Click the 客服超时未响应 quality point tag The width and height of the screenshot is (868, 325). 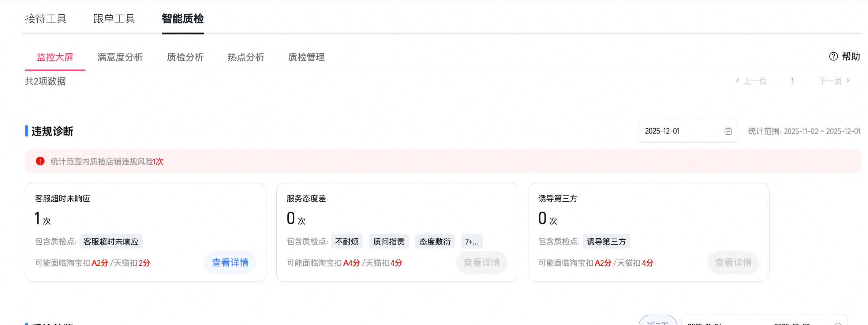(111, 242)
